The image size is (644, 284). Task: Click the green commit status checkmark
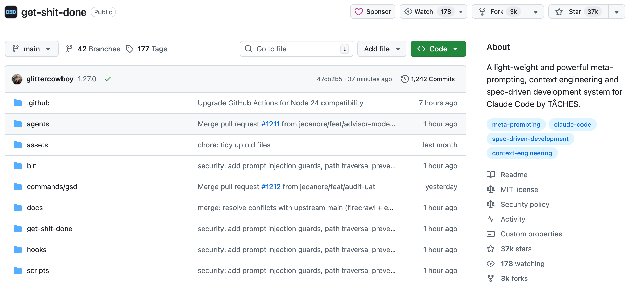[108, 79]
